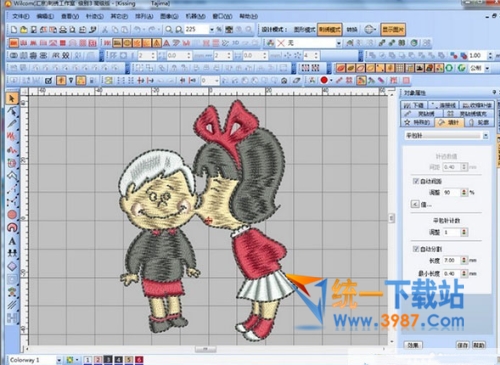The image size is (500, 365).
Task: Click the red record circle icon
Action: coord(324,80)
